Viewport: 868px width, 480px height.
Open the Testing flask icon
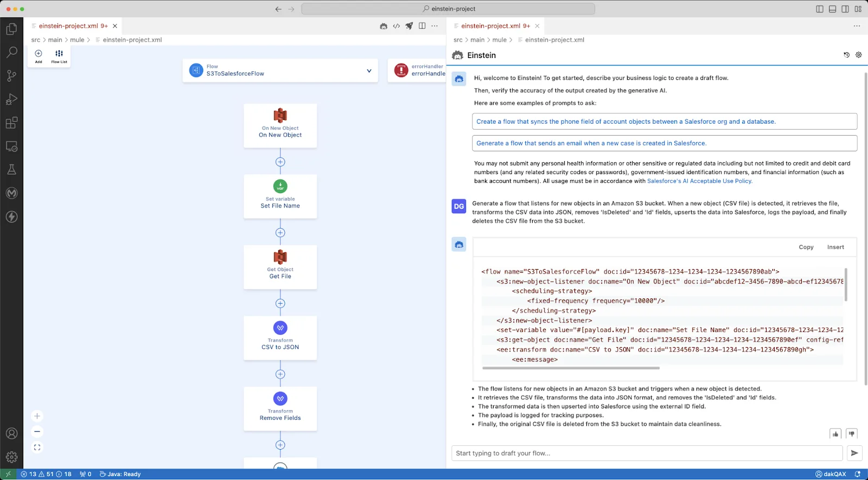[x=11, y=170]
